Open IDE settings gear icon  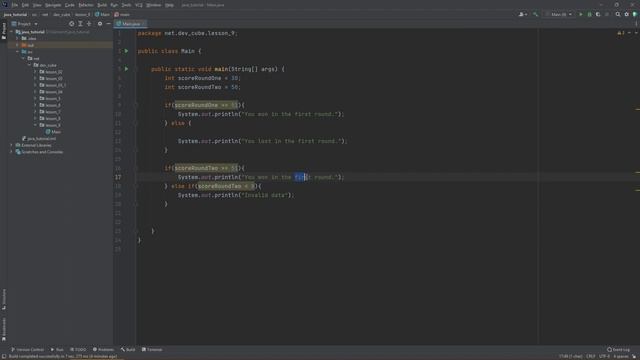tap(627, 14)
